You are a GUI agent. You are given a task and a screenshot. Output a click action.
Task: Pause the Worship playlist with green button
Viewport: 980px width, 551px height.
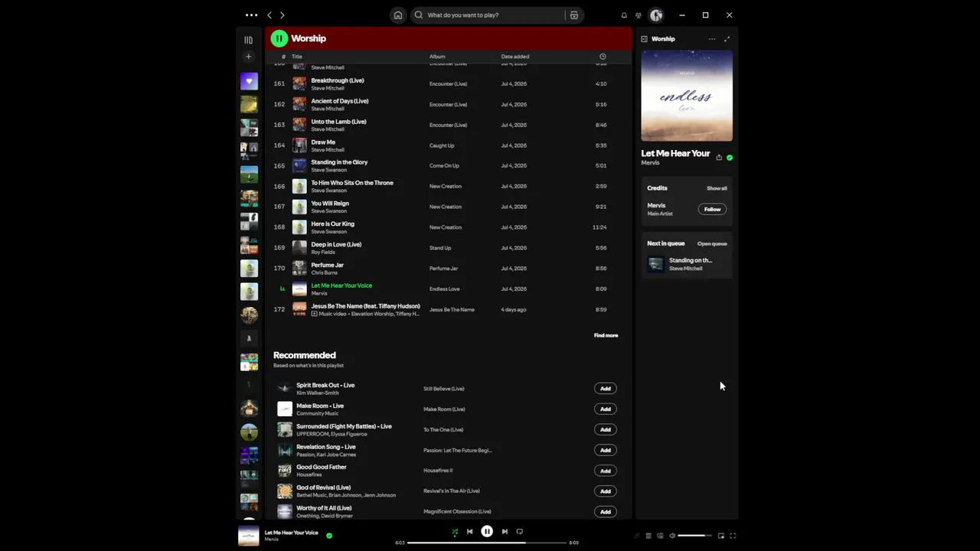tap(279, 38)
